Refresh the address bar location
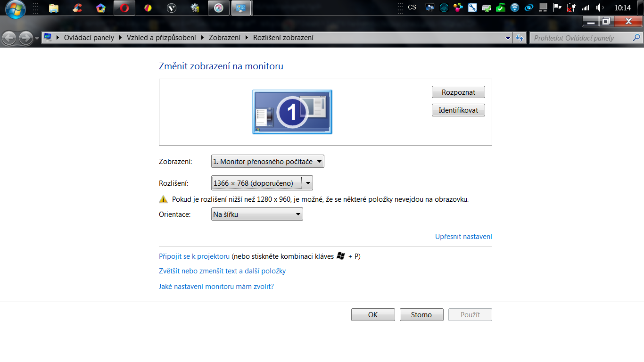Screen dimensions: 644x362 point(520,38)
